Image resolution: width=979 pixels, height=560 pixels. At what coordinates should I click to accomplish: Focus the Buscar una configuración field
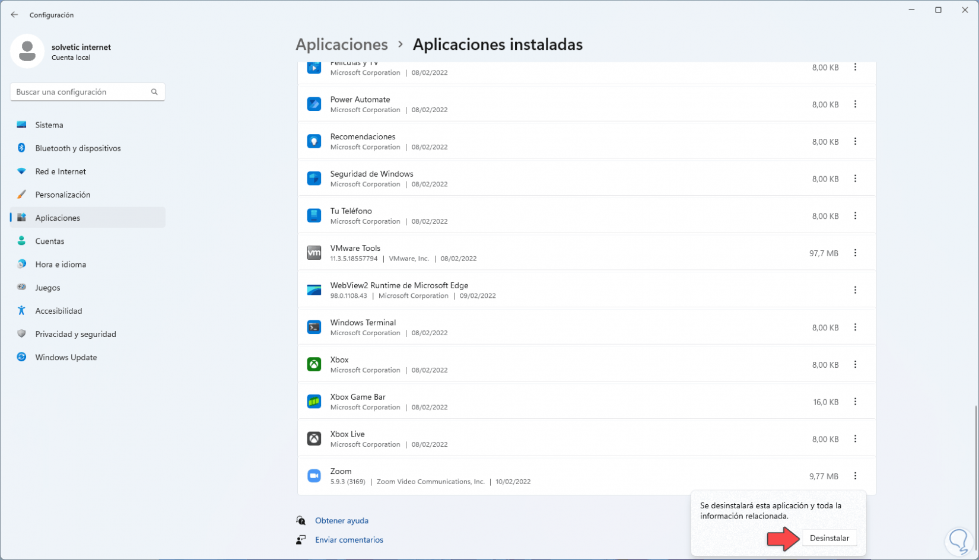87,92
